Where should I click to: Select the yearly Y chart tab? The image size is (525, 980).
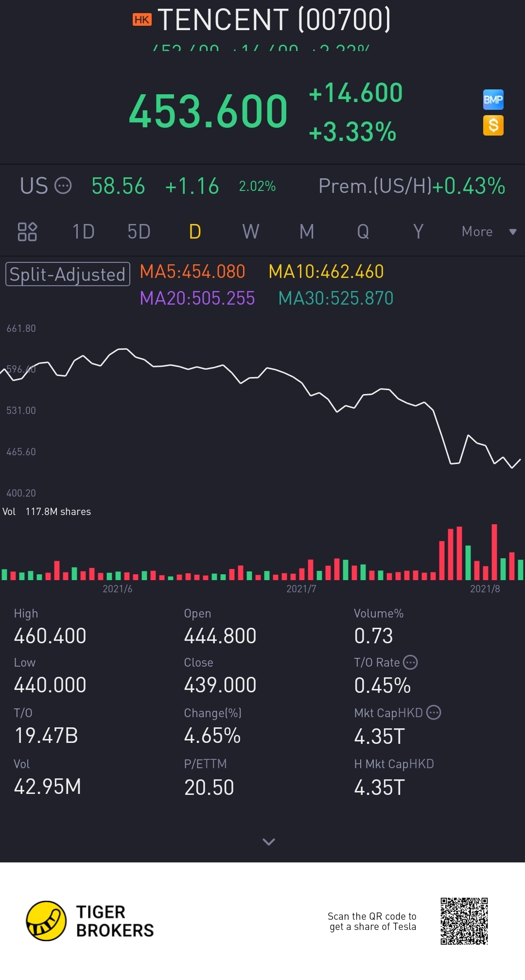pyautogui.click(x=418, y=232)
